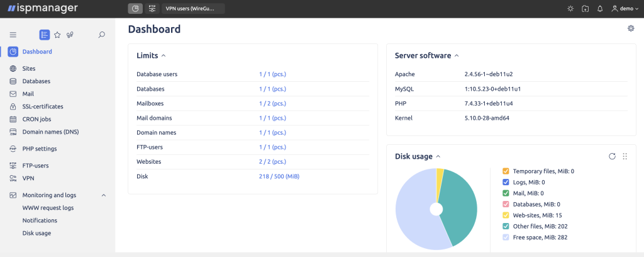Open the demo user dropdown menu

[623, 9]
